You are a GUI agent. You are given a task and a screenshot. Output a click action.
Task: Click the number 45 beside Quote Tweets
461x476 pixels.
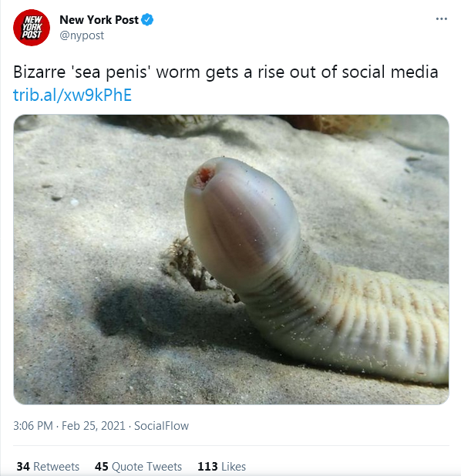(x=102, y=467)
